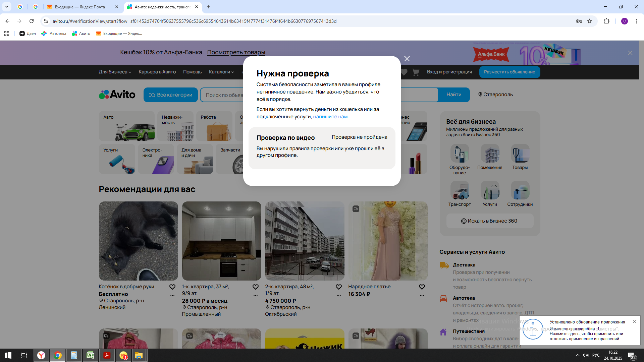Close the 'Нужна проверка' verification dialog

click(x=407, y=59)
